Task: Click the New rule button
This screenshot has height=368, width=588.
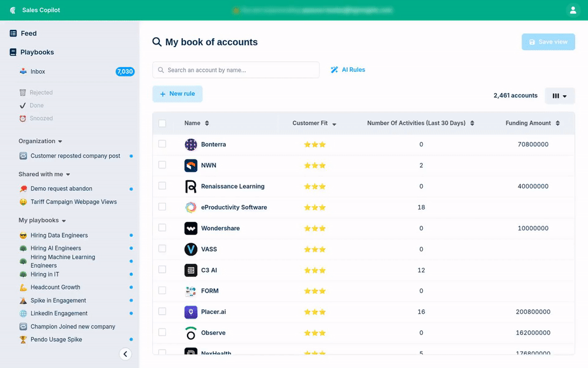Action: (x=178, y=94)
